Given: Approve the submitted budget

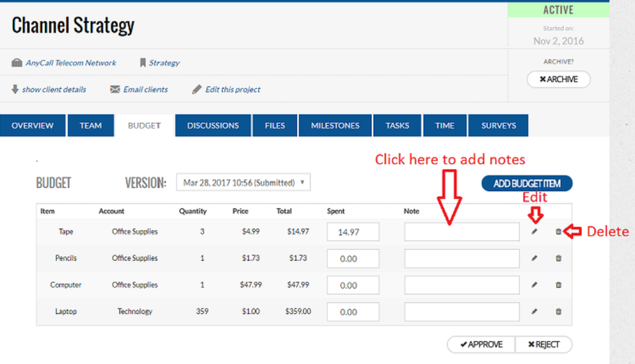Looking at the screenshot, I should (480, 345).
